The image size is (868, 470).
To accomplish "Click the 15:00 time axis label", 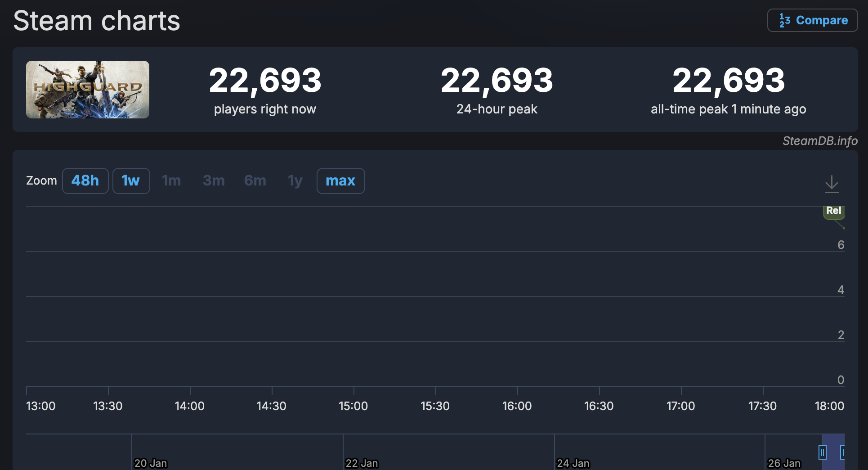I will coord(353,406).
